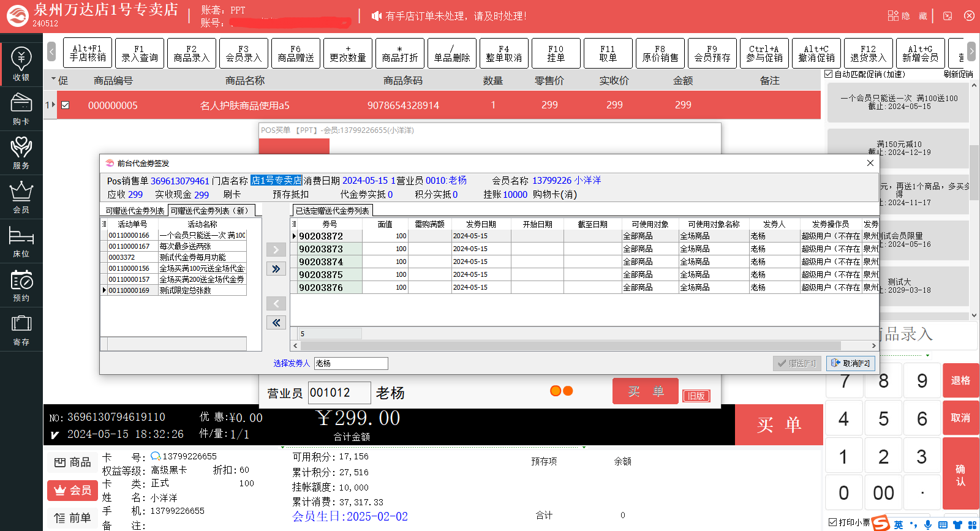The height and width of the screenshot is (531, 980).
Task: Click the Alt+C 撤消促销 toolbar button
Action: coord(816,53)
